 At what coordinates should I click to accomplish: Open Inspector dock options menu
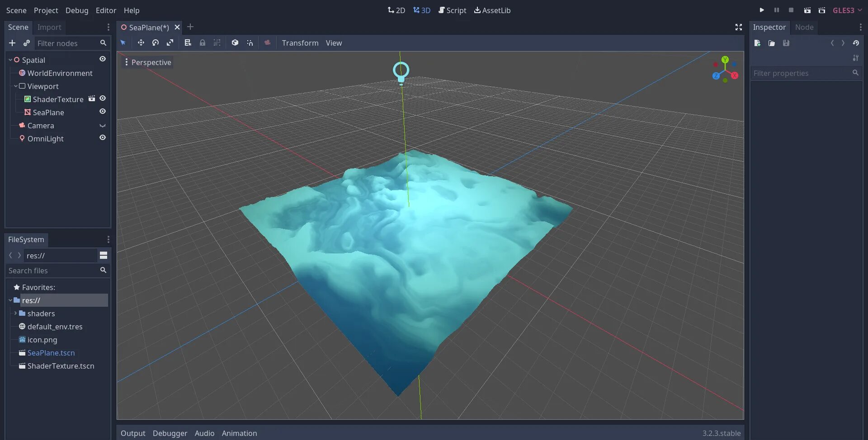coord(860,27)
